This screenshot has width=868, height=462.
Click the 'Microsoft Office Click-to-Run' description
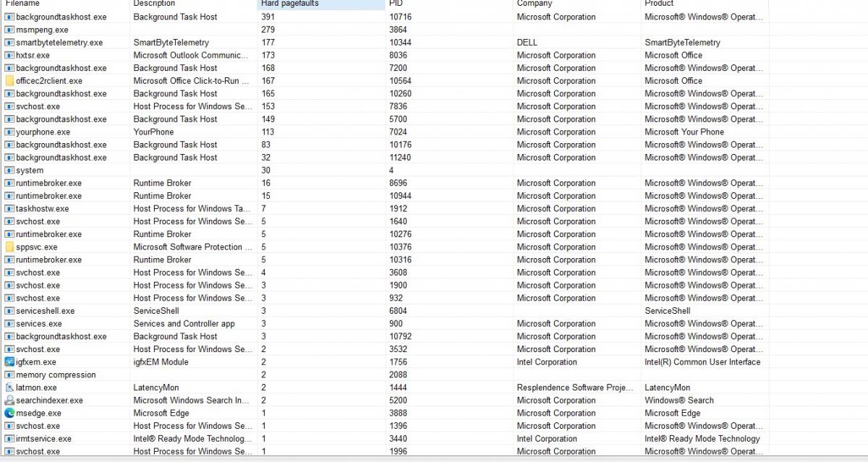192,81
